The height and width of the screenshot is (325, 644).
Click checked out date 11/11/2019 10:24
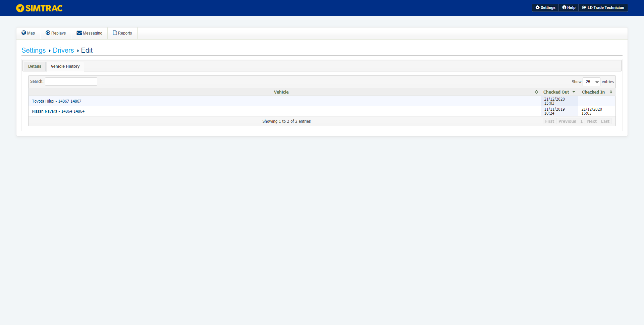[554, 111]
